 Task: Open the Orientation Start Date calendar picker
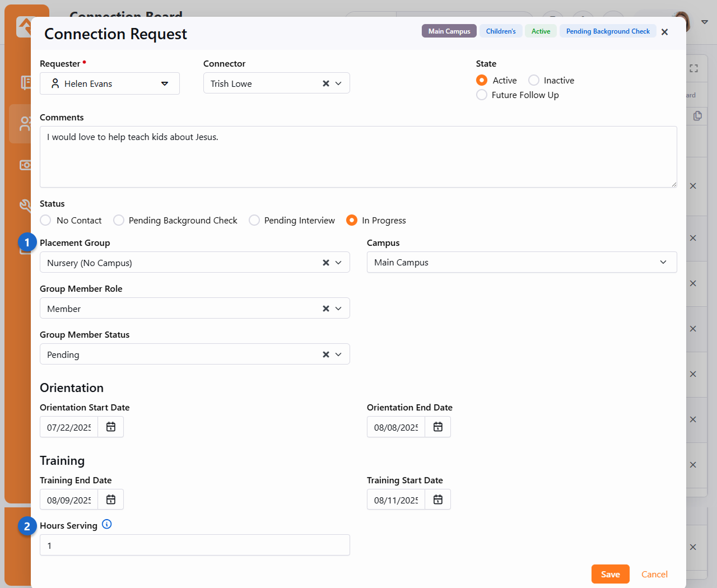pos(111,427)
